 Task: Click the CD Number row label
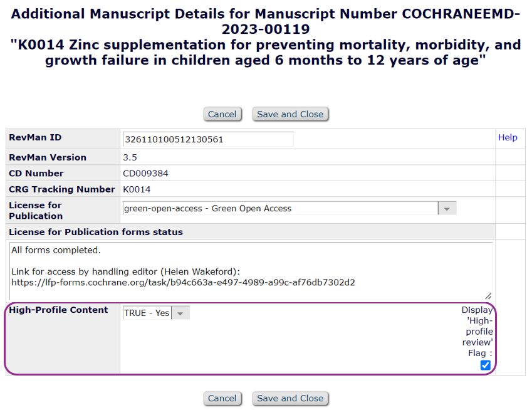point(36,174)
